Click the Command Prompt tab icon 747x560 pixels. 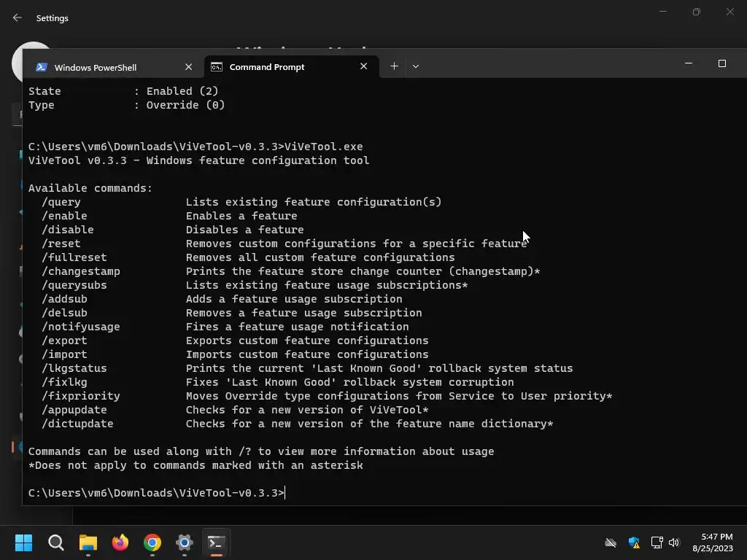(217, 66)
